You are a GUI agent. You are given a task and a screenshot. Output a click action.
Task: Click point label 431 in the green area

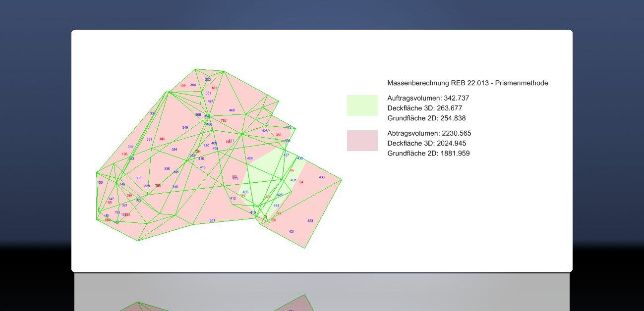tap(293, 180)
